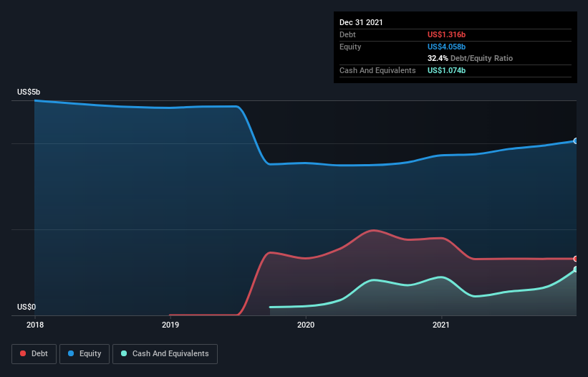Click the 2018 axis label

(35, 325)
